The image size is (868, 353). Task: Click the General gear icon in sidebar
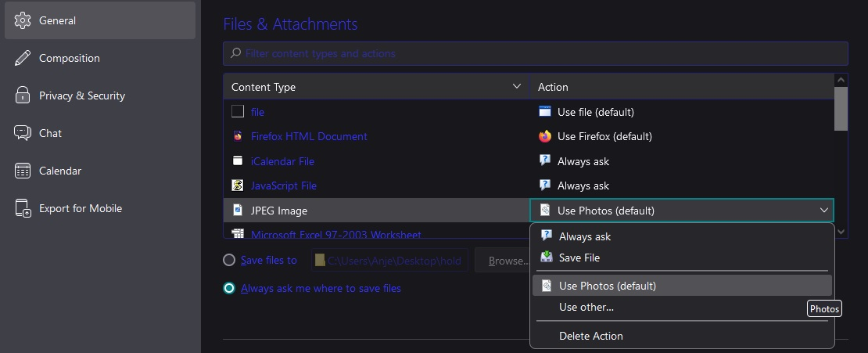point(23,20)
